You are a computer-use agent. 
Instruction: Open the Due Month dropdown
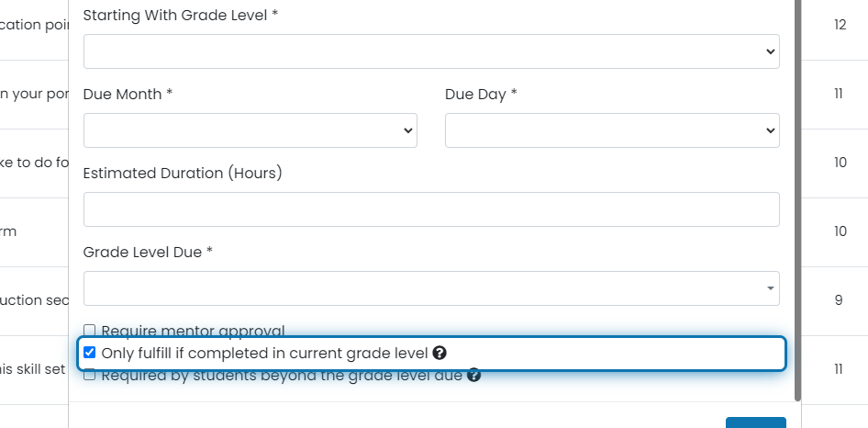pyautogui.click(x=250, y=130)
